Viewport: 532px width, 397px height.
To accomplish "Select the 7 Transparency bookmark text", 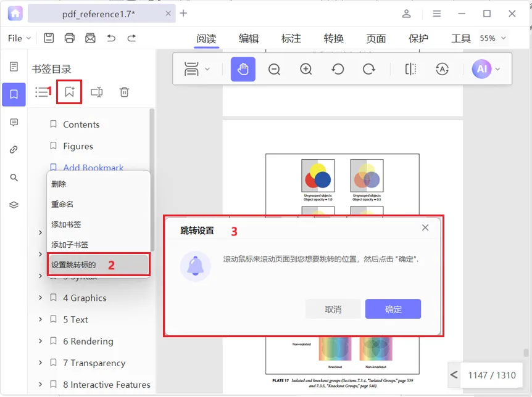I will (x=94, y=362).
